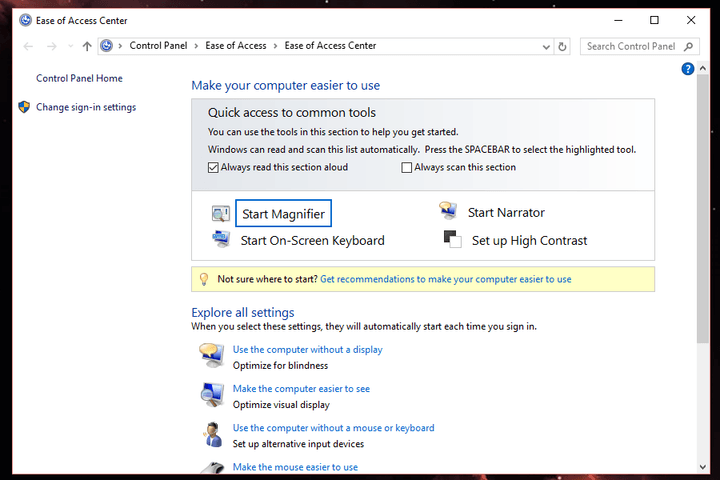
Task: Click the vertical scrollbar thumb
Action: [703, 209]
